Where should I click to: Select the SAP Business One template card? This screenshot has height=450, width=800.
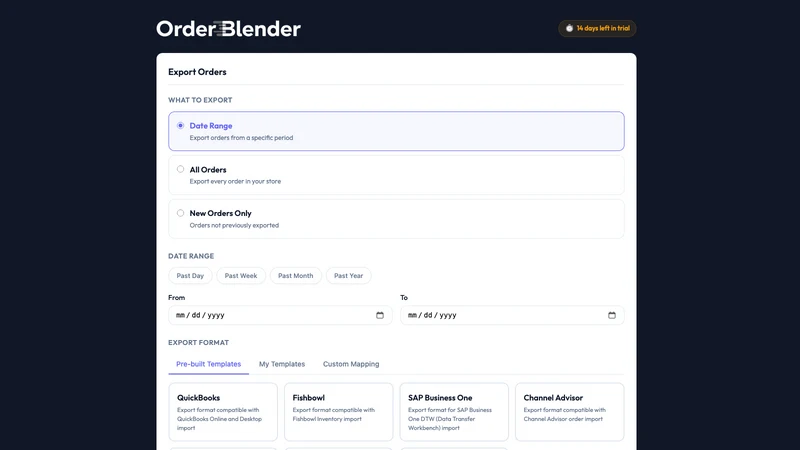tap(454, 412)
